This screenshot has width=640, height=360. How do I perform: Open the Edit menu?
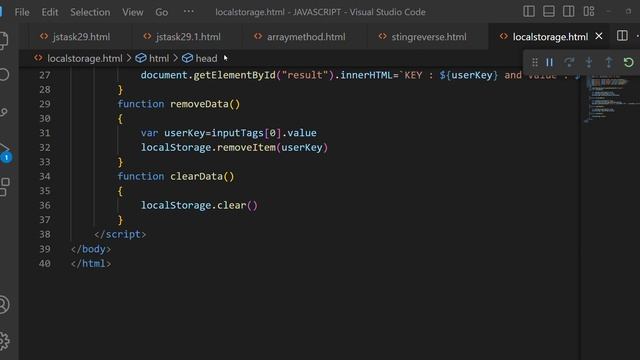[50, 12]
